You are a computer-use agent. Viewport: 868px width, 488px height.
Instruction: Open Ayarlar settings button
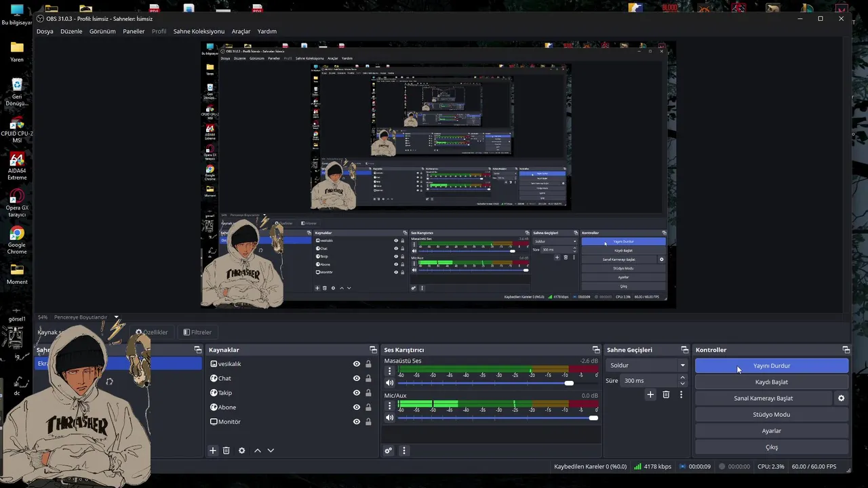pyautogui.click(x=772, y=431)
